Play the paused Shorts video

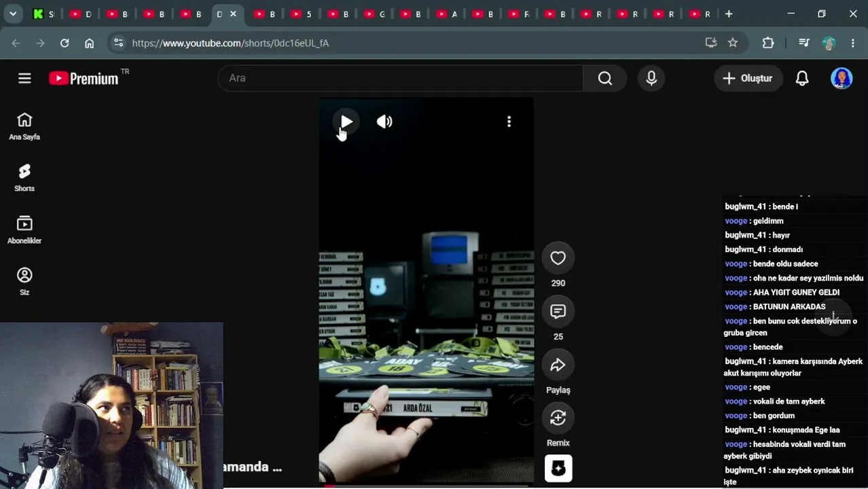pos(346,122)
